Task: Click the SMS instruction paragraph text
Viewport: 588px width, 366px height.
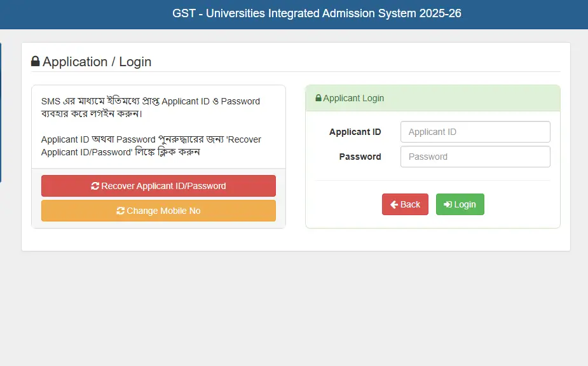Action: 151,108
